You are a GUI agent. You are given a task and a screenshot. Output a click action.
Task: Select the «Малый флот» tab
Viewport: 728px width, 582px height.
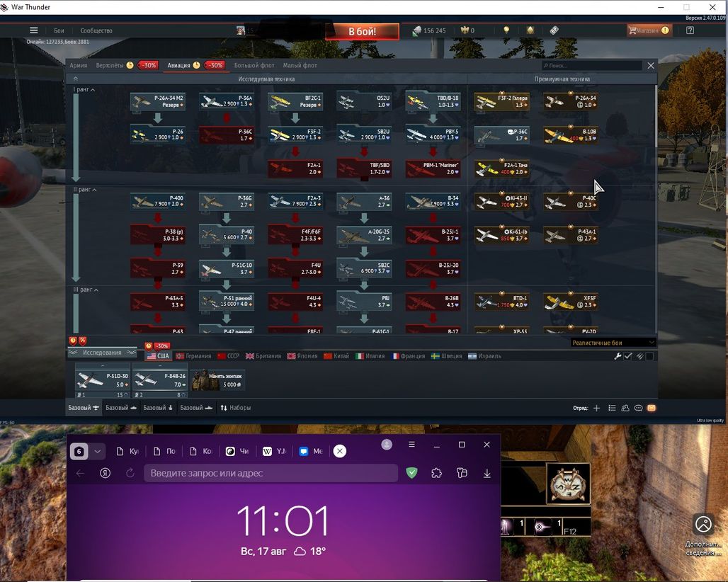tap(300, 65)
